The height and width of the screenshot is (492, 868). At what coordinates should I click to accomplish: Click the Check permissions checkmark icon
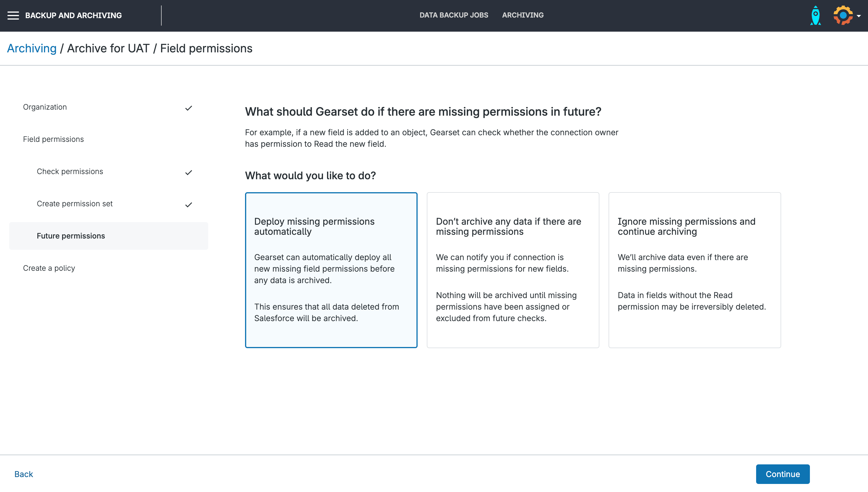188,173
